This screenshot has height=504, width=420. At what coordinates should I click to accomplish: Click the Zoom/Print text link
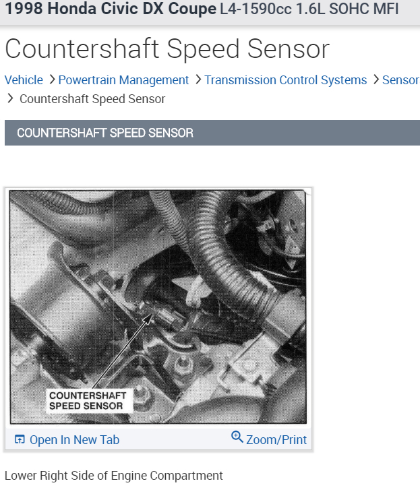click(x=276, y=439)
